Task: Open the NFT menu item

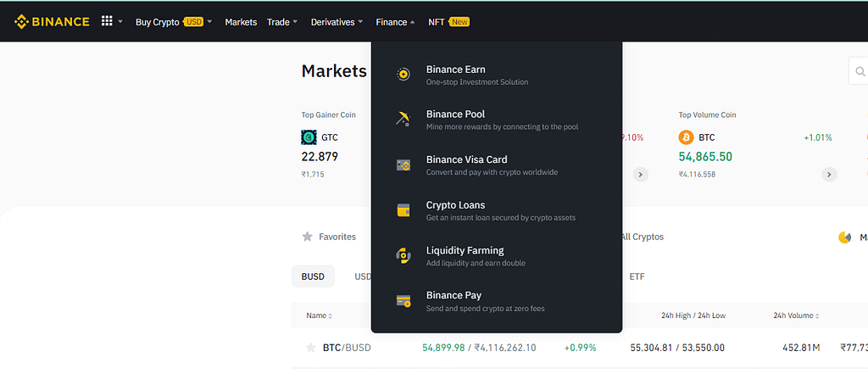Action: coord(437,22)
